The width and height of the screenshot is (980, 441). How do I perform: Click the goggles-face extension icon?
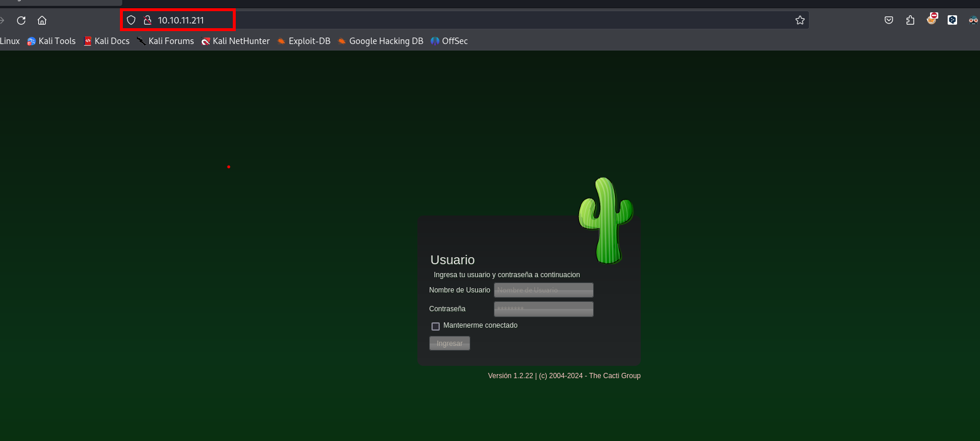[973, 21]
